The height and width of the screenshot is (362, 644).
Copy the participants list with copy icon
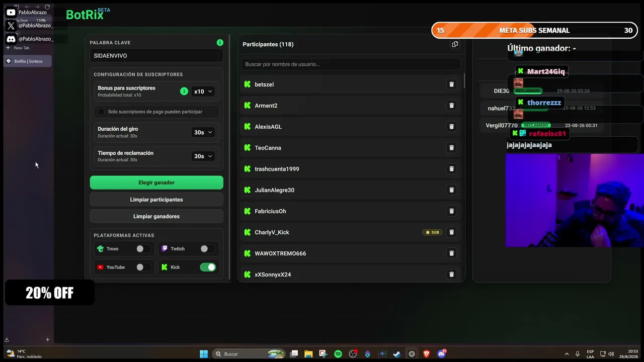[455, 44]
